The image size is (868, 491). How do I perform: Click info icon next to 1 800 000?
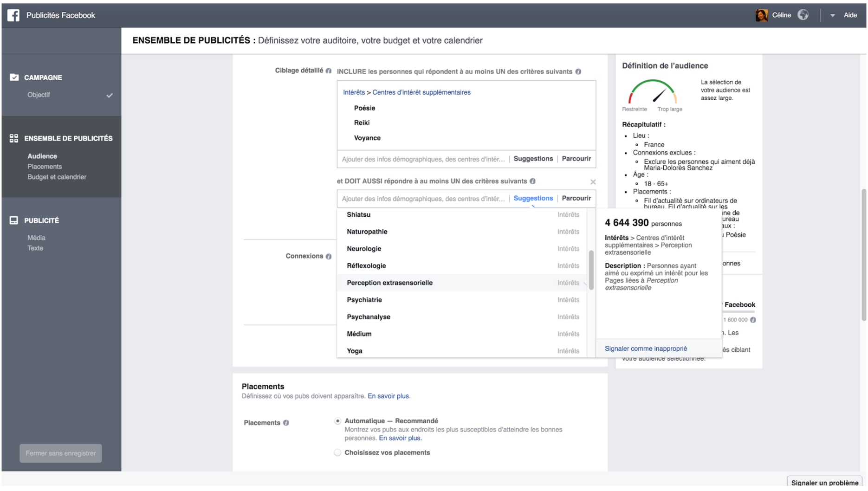[753, 320]
